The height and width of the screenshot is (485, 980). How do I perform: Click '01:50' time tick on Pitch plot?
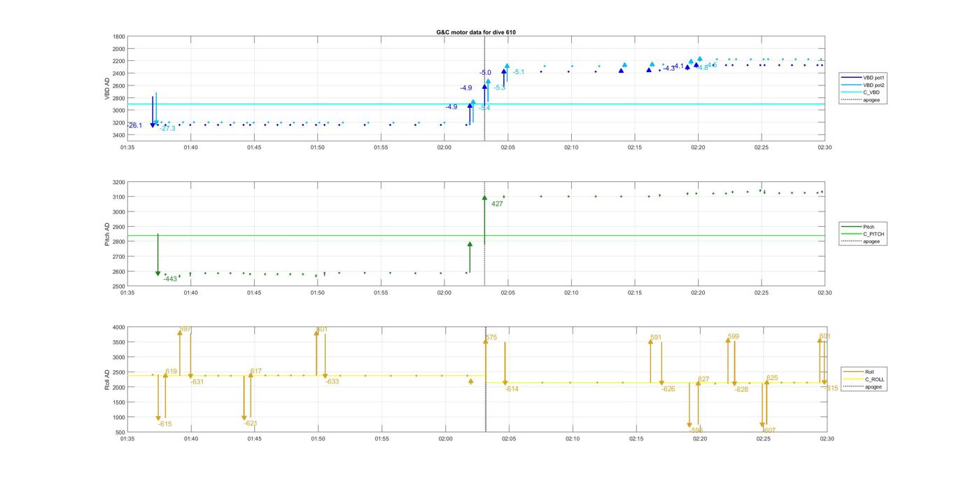tap(318, 293)
